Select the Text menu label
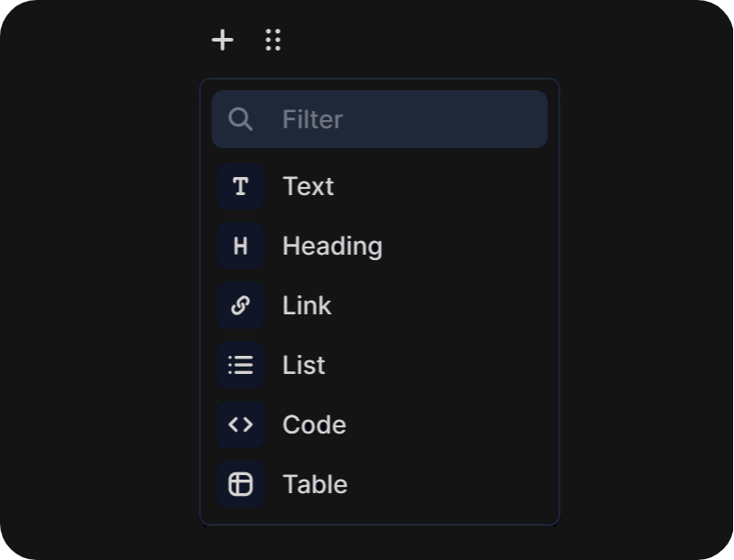Image resolution: width=734 pixels, height=560 pixels. (308, 186)
